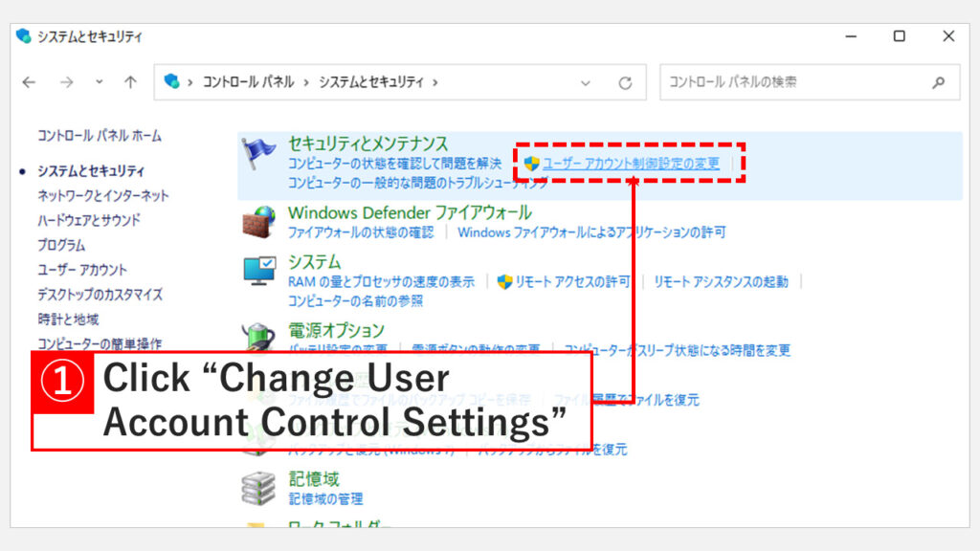Click ファイアウォールの状態の確認
980x551 pixels.
point(361,232)
